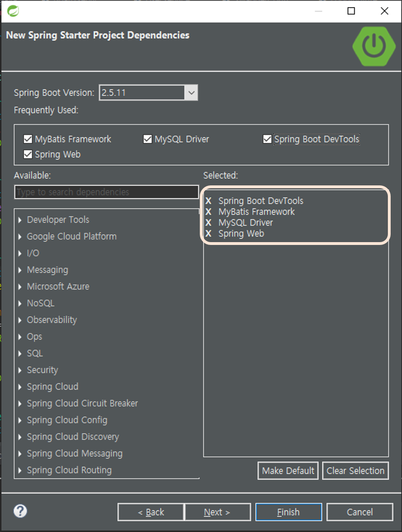Screen dimensions: 402x532
Task: Expand Spring Cloud Circuit Breaker category
Action: (x=20, y=403)
